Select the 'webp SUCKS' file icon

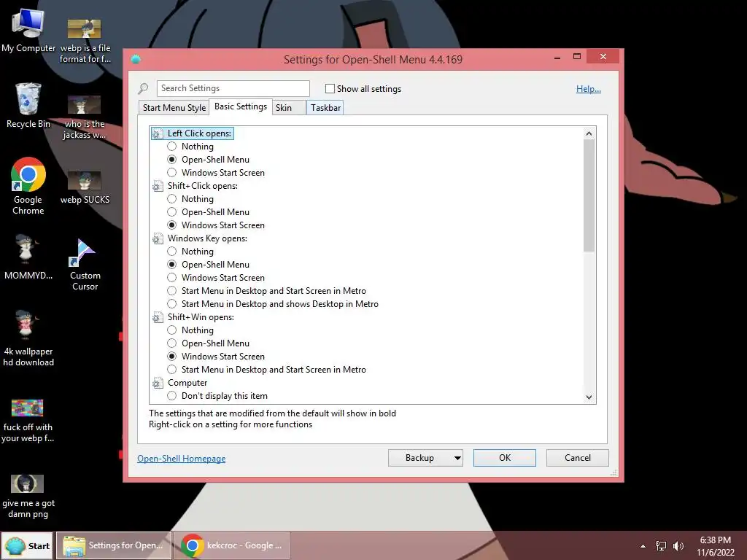(x=85, y=188)
